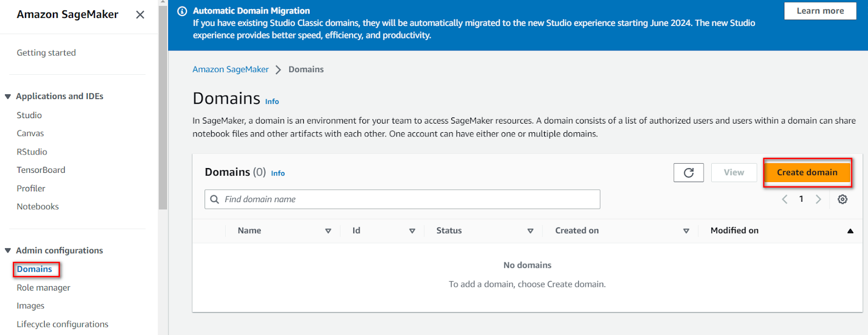Screen dimensions: 868x335
Task: Toggle Modified on sort direction arrow
Action: coord(850,231)
